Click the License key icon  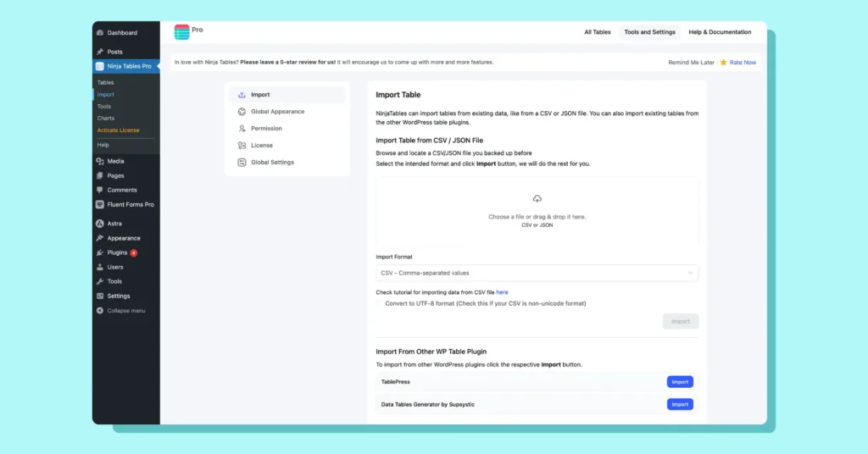click(x=242, y=146)
